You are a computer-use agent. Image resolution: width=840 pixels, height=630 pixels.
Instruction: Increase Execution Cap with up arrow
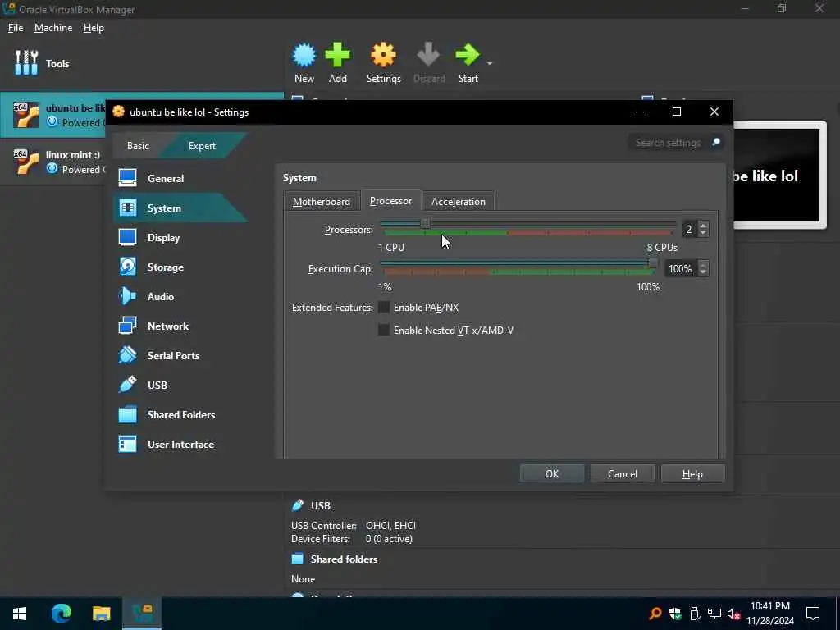pos(703,265)
